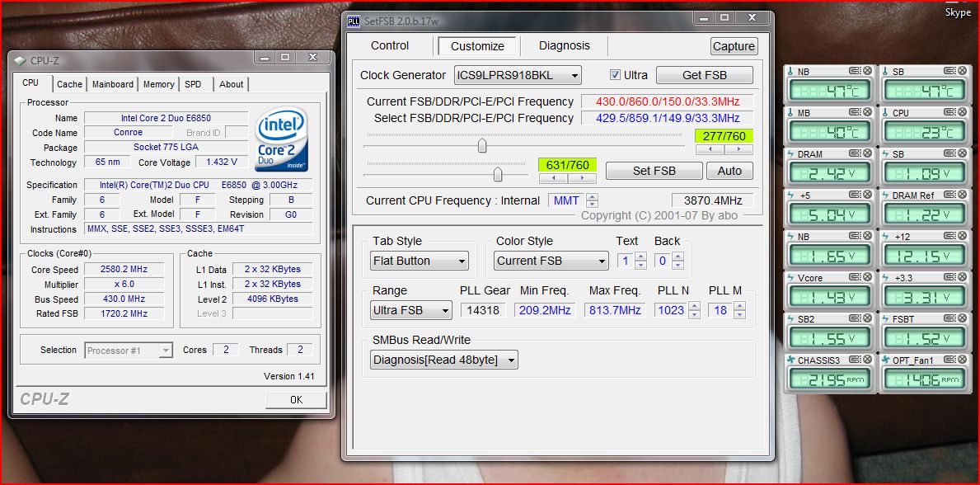
Task: Open settings icon on the NB voltage gadget
Action: point(853,237)
